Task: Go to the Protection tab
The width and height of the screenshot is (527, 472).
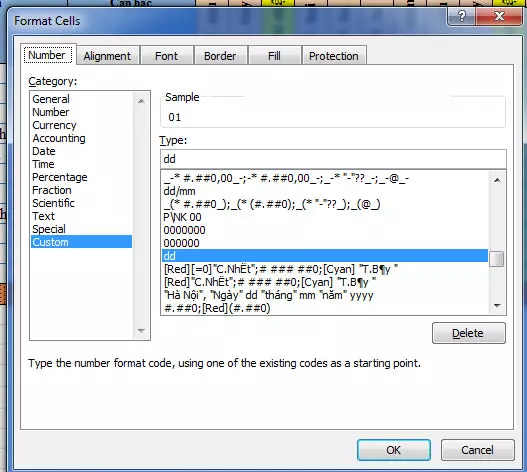Action: point(334,56)
